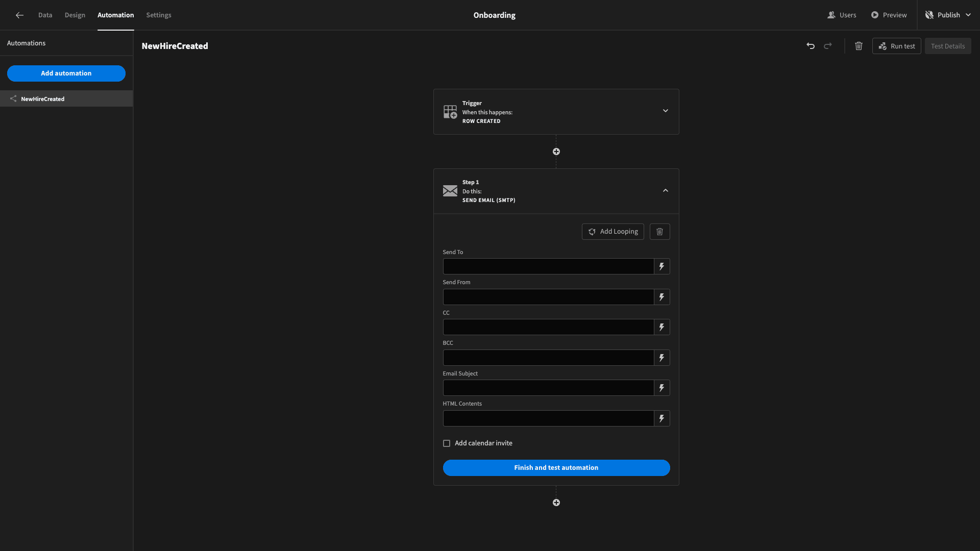980x551 pixels.
Task: Click Preview to preview the app
Action: (x=889, y=15)
